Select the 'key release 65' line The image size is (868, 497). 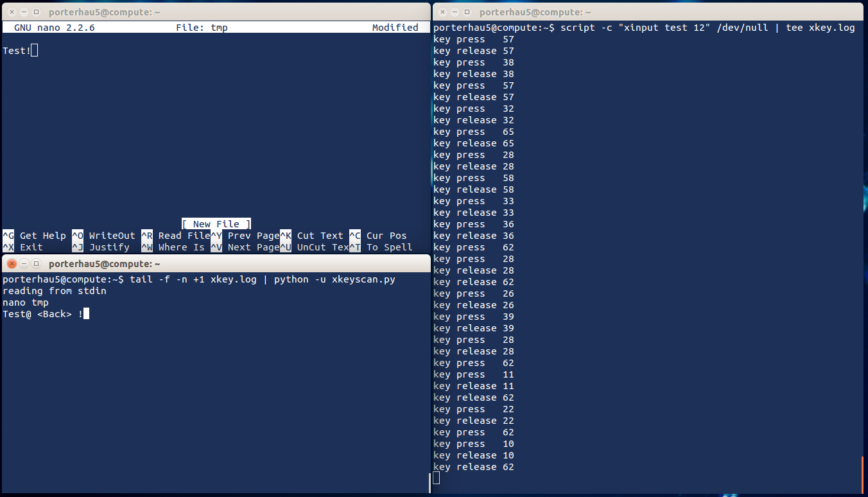pyautogui.click(x=474, y=143)
